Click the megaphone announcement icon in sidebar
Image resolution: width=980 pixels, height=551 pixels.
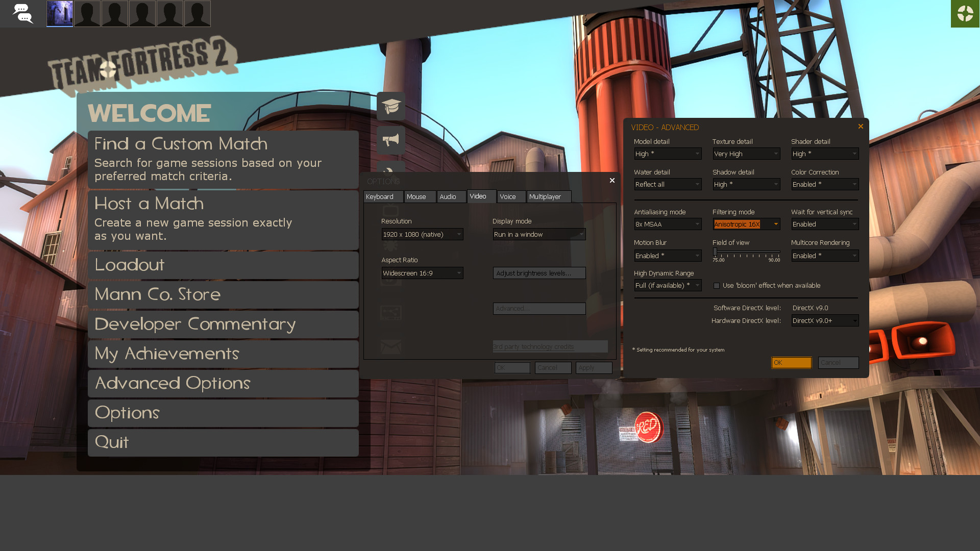point(390,140)
